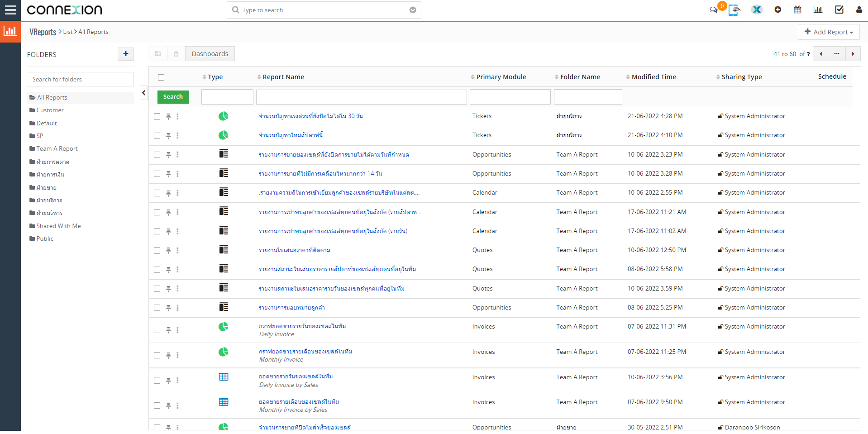This screenshot has height=434, width=868.
Task: Open the calendar icon in top bar
Action: point(797,10)
